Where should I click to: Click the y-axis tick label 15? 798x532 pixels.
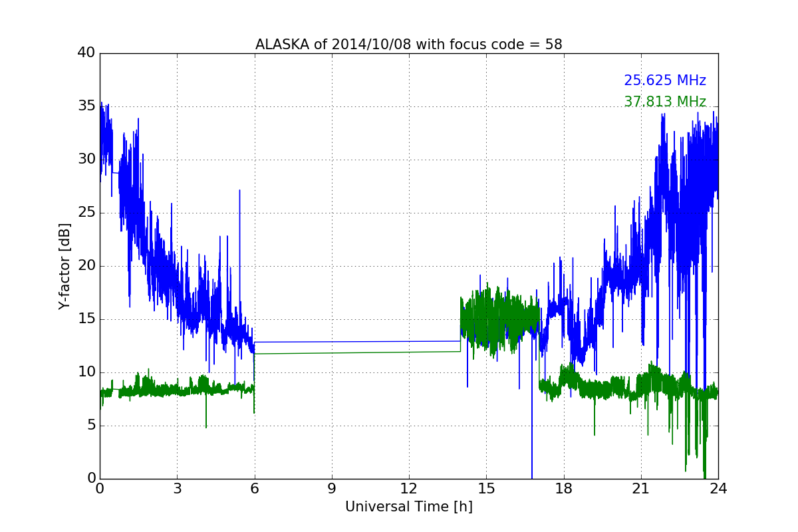(x=86, y=319)
